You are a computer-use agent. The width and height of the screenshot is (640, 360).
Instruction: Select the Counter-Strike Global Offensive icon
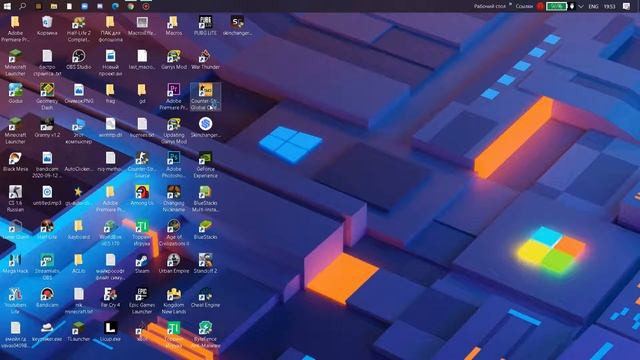coord(205,97)
